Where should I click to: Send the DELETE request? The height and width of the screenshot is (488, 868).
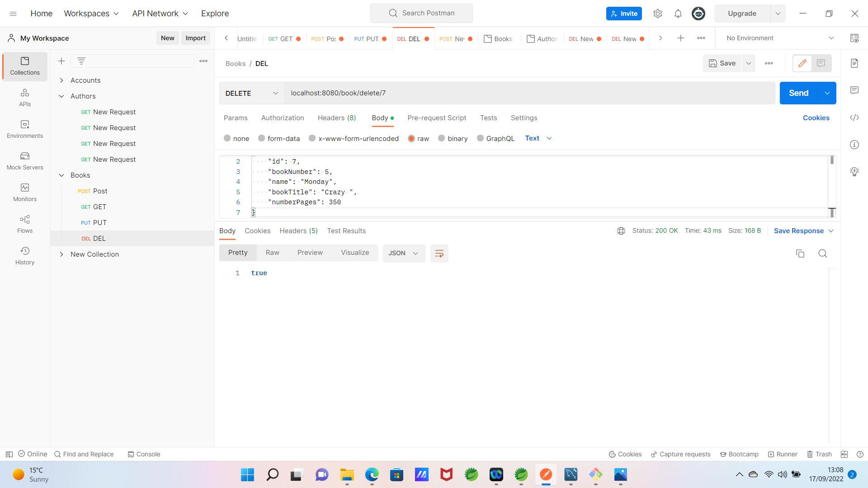tap(799, 93)
